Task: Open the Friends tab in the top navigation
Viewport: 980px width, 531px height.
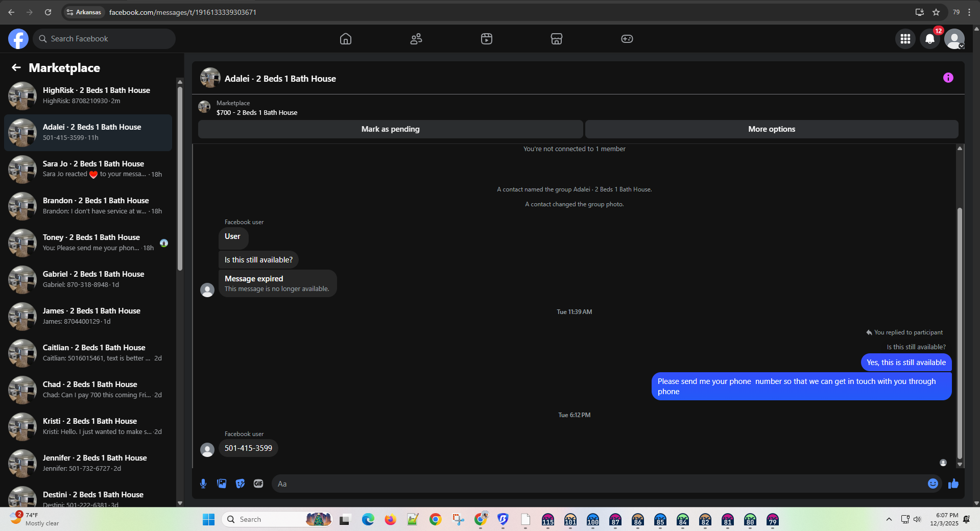Action: [x=416, y=39]
